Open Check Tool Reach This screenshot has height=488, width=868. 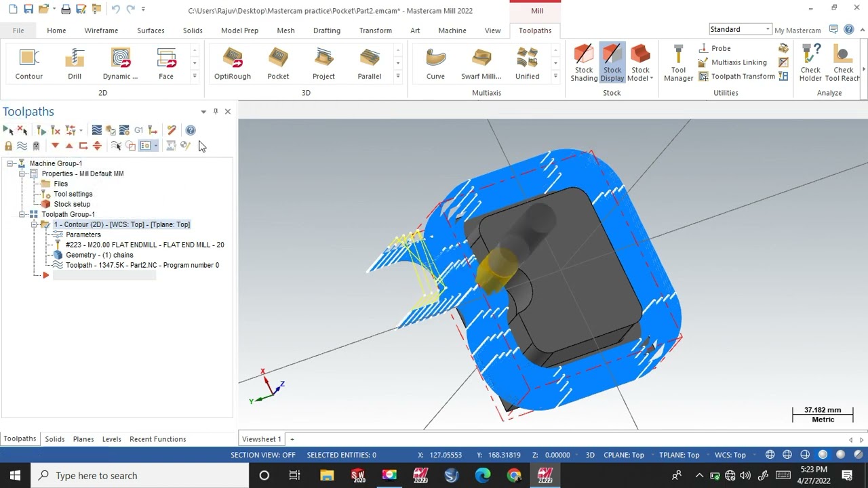pyautogui.click(x=843, y=64)
